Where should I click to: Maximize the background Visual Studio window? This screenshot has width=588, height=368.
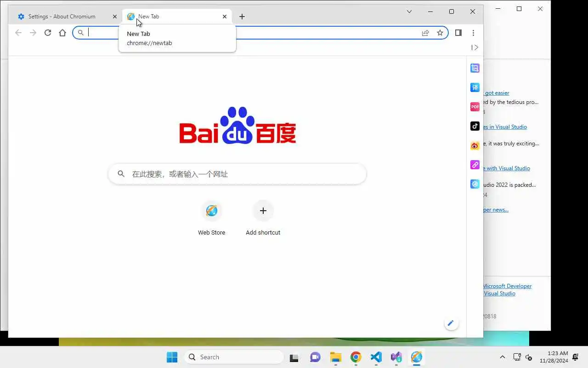coord(519,9)
